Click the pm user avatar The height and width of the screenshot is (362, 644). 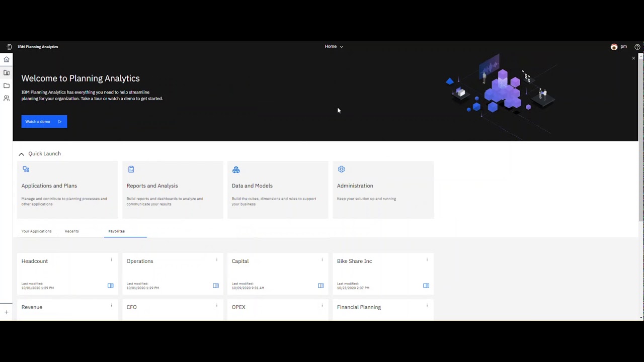(614, 47)
